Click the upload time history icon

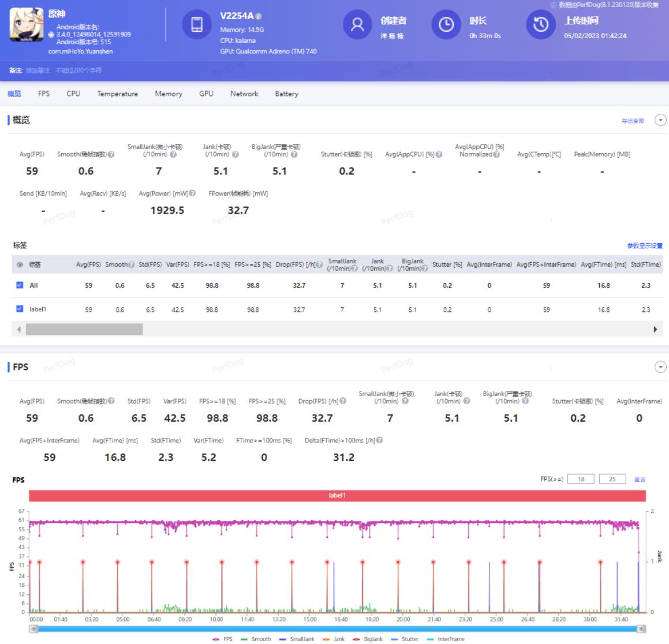[x=540, y=25]
